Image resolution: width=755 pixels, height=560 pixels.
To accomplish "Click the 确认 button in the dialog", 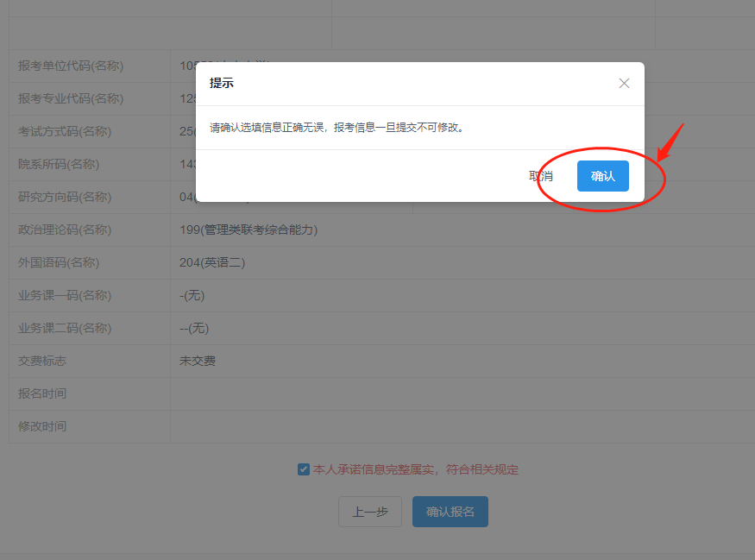I will tap(602, 175).
